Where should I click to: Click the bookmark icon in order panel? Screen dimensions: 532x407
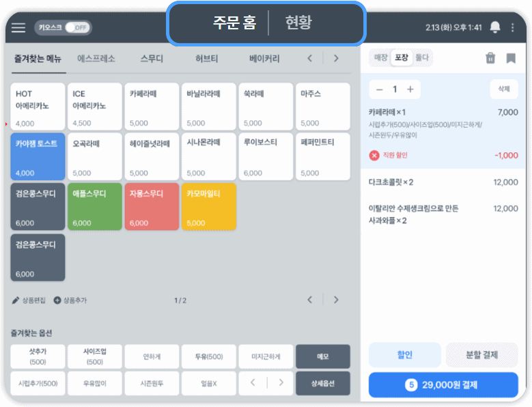[511, 59]
